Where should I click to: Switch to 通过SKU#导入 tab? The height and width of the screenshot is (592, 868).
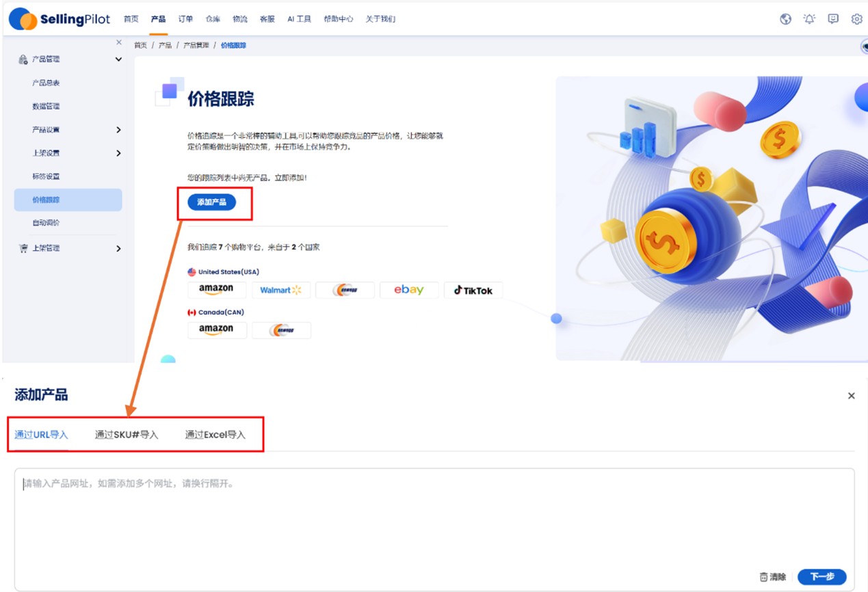tap(127, 435)
